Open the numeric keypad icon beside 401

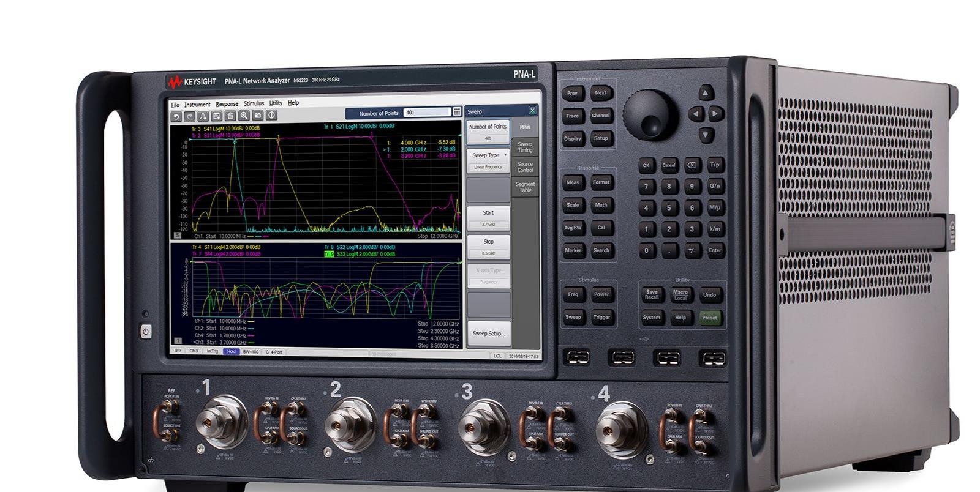(457, 112)
